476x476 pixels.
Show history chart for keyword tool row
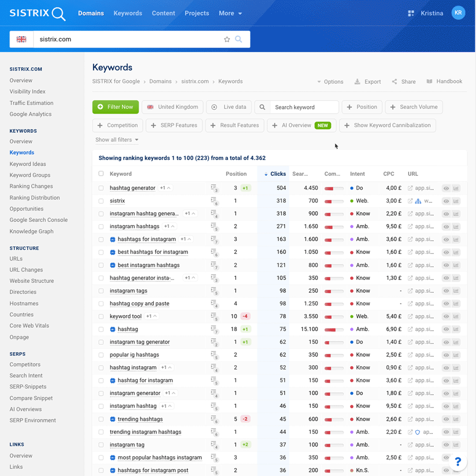[456, 316]
